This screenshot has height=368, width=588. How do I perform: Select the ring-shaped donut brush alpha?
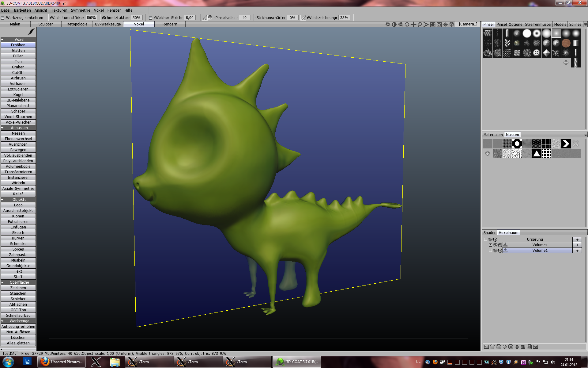[x=536, y=33]
